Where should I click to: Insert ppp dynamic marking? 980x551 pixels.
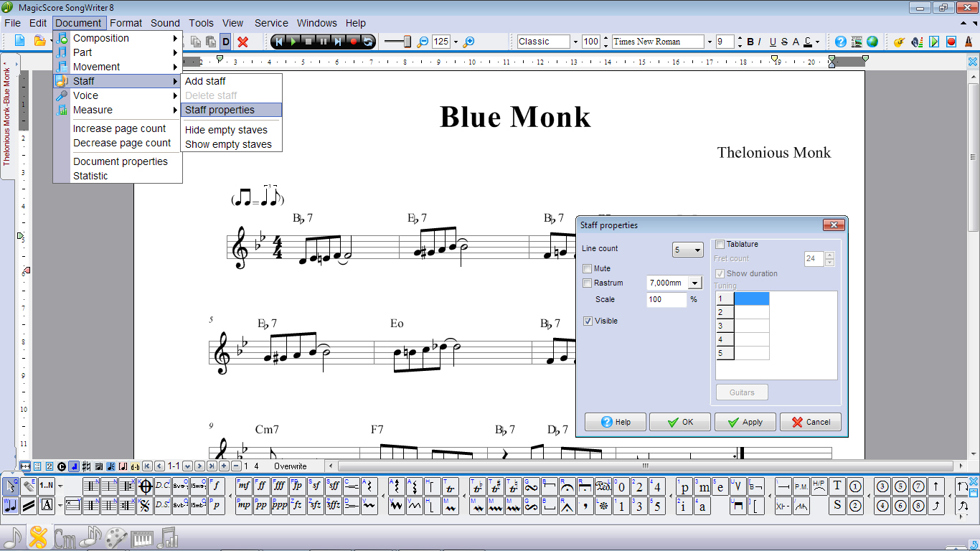[x=280, y=505]
